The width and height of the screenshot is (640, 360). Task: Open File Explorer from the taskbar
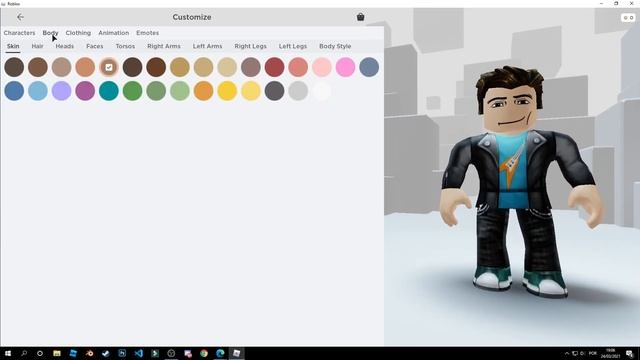[57, 353]
